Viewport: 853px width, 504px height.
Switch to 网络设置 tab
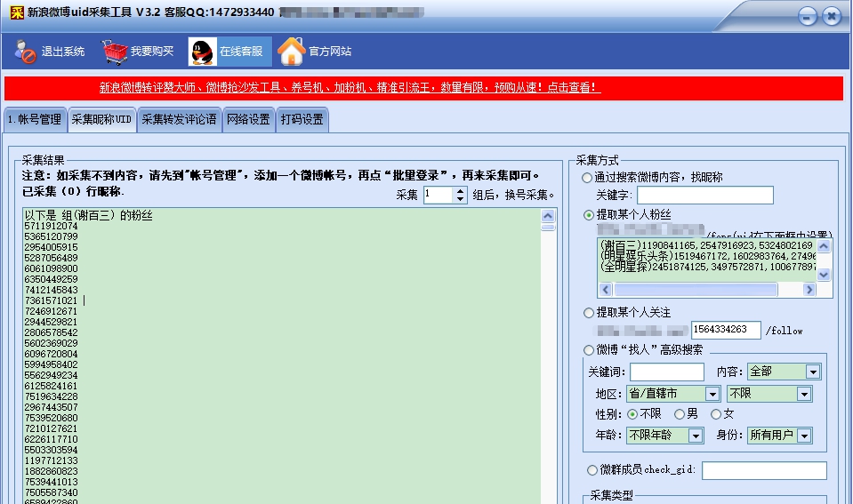pyautogui.click(x=249, y=119)
